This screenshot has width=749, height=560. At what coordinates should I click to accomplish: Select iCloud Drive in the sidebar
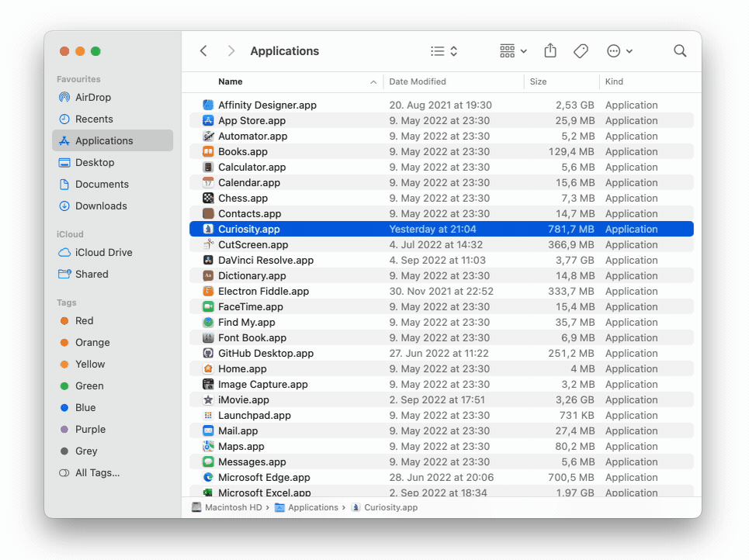click(103, 253)
